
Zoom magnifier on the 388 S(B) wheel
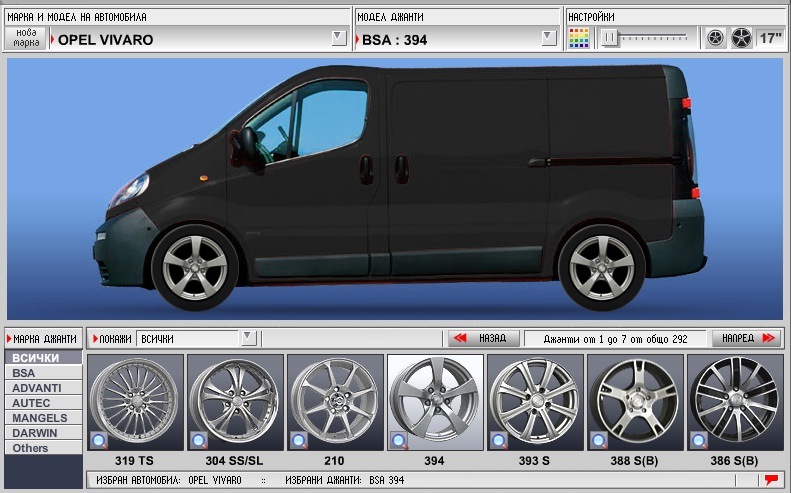pos(598,440)
